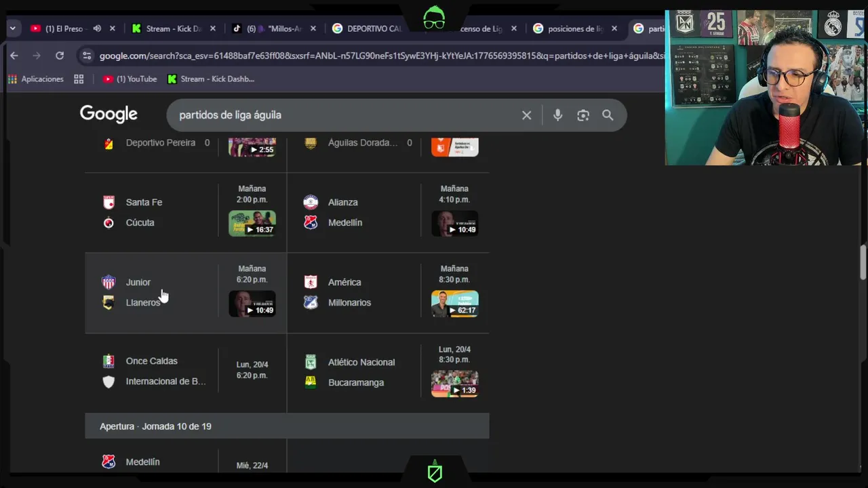
Task: Open Alianza team name
Action: point(342,202)
